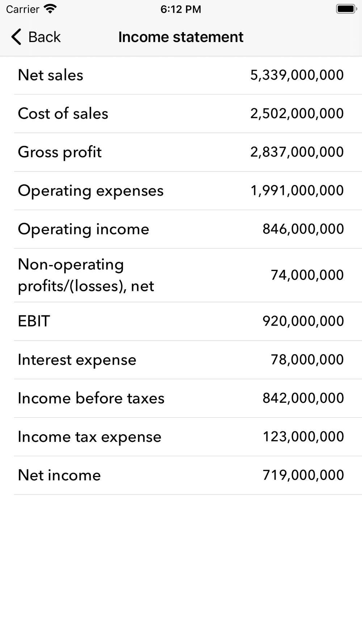Choose the Operating income row
362x644 pixels.
tap(181, 229)
